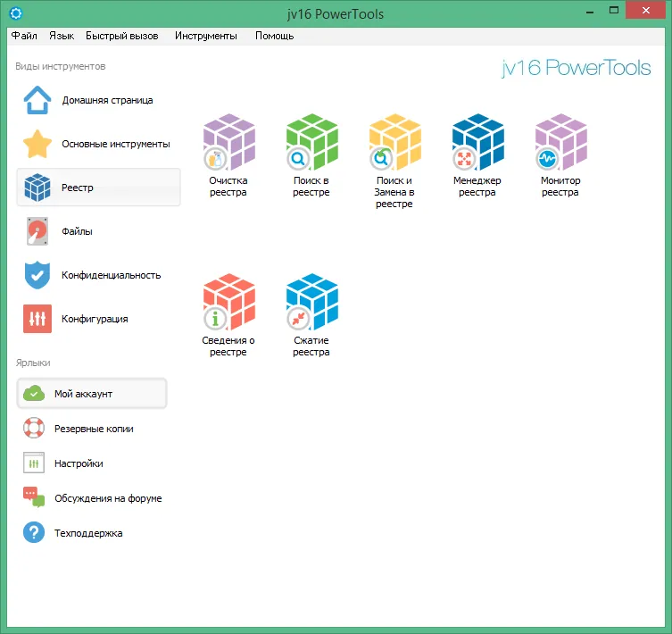The width and height of the screenshot is (672, 634).
Task: Open Настройки shortcut label
Action: [79, 463]
